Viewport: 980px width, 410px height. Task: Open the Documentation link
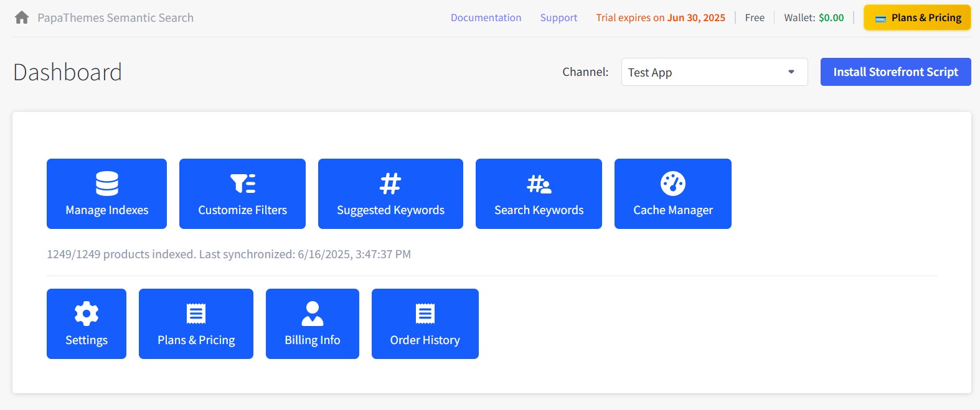pyautogui.click(x=486, y=17)
